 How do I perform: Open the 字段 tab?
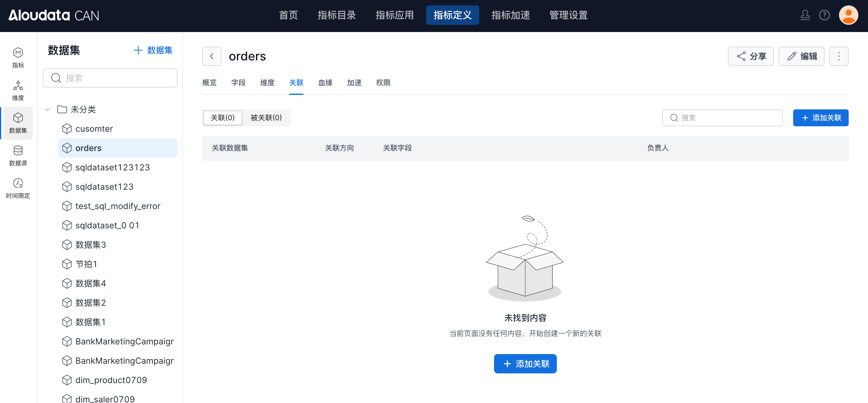pos(238,82)
